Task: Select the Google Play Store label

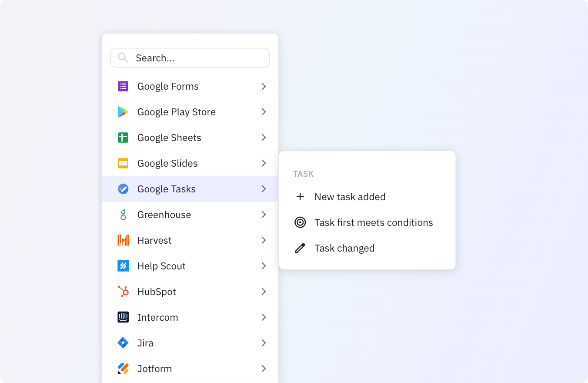Action: click(x=177, y=112)
